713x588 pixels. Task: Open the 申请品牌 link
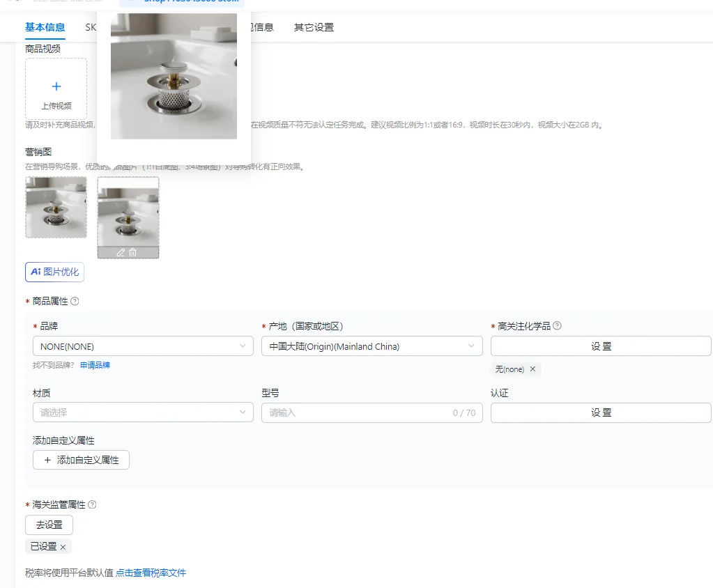tap(95, 365)
